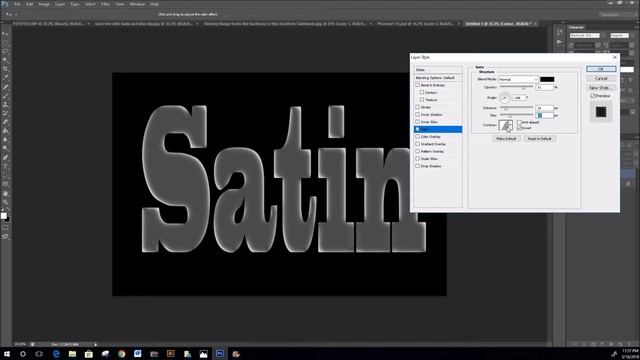Enable the Inner Glow checkbox
Screen dimensions: 640x360
tap(418, 122)
